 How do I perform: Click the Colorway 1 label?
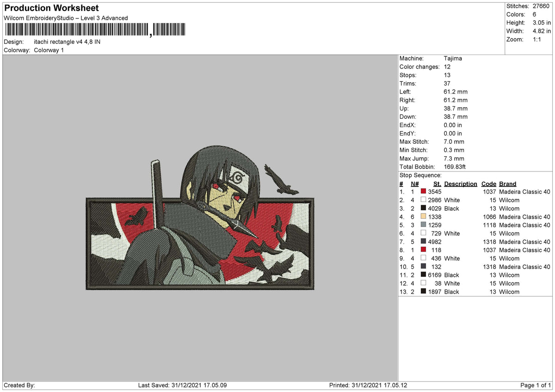click(49, 50)
